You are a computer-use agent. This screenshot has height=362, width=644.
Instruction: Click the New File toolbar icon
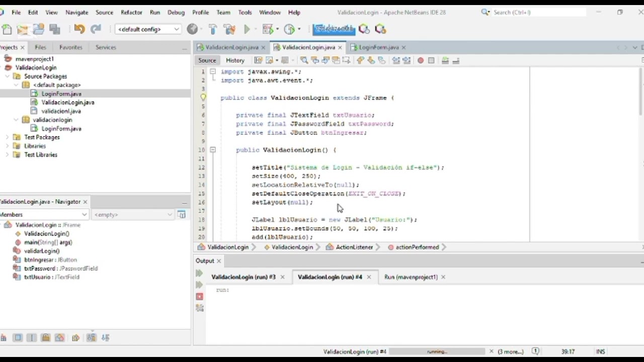point(7,30)
